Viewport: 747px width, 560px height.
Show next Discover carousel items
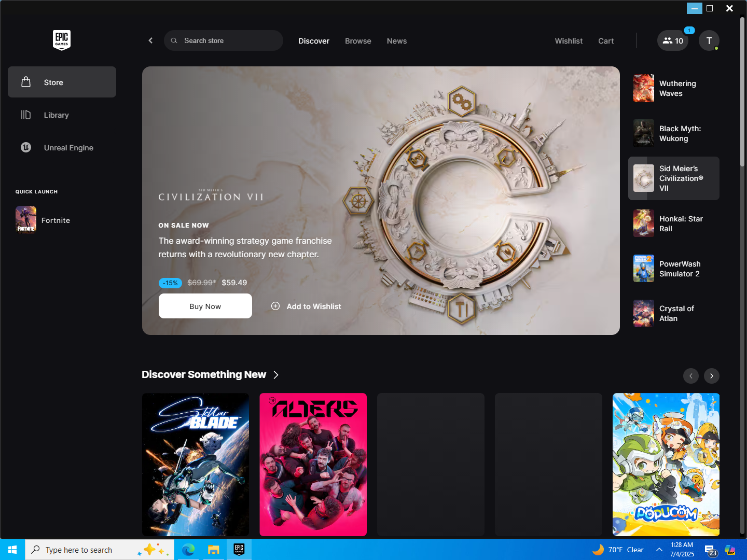click(x=712, y=376)
